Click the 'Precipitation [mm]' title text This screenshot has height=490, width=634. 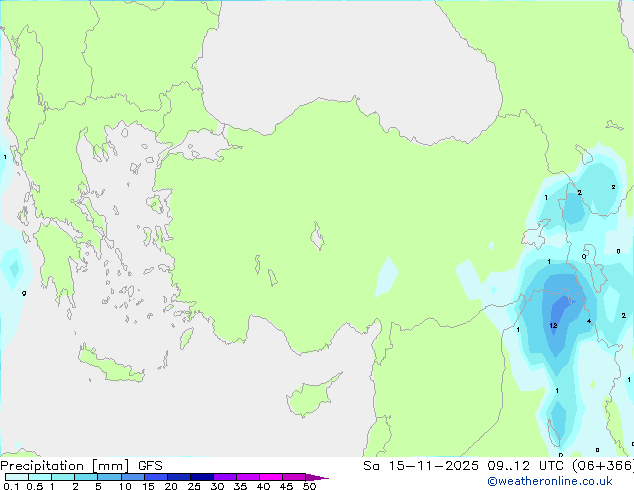pyautogui.click(x=64, y=466)
